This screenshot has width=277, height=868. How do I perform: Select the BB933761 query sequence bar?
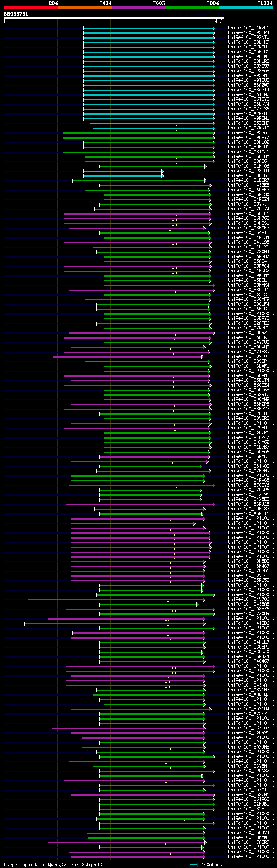(x=114, y=18)
